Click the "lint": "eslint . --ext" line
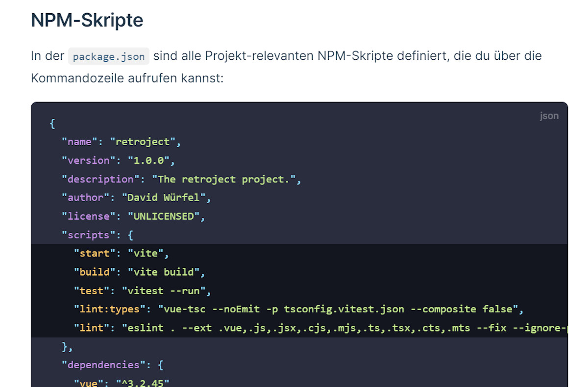The width and height of the screenshot is (588, 387). pyautogui.click(x=320, y=328)
